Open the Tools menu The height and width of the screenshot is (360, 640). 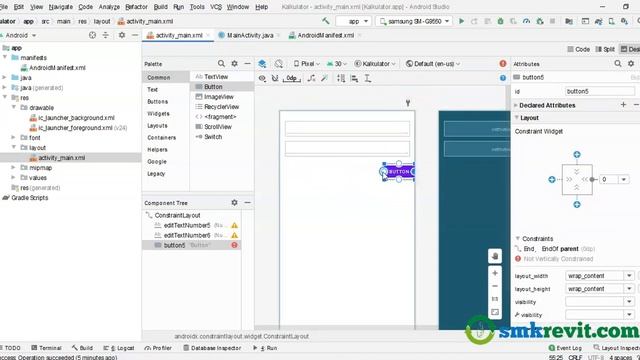(197, 7)
